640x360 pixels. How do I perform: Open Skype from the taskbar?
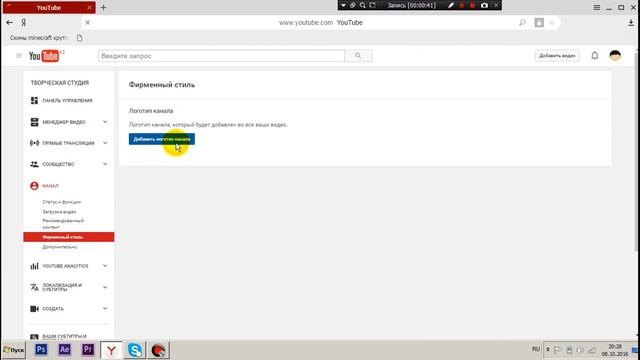click(x=135, y=350)
